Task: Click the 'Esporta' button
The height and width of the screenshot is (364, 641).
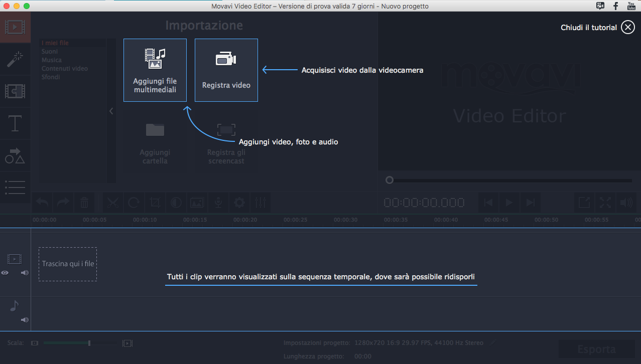Action: click(x=596, y=349)
